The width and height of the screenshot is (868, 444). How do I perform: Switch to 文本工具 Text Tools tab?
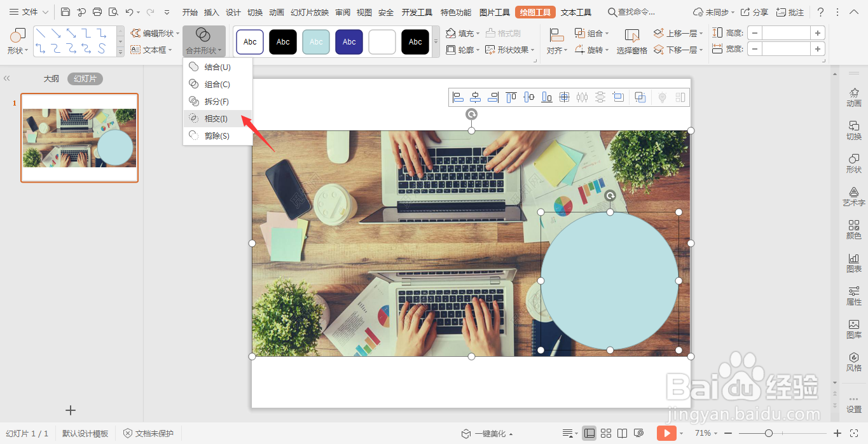(x=576, y=12)
